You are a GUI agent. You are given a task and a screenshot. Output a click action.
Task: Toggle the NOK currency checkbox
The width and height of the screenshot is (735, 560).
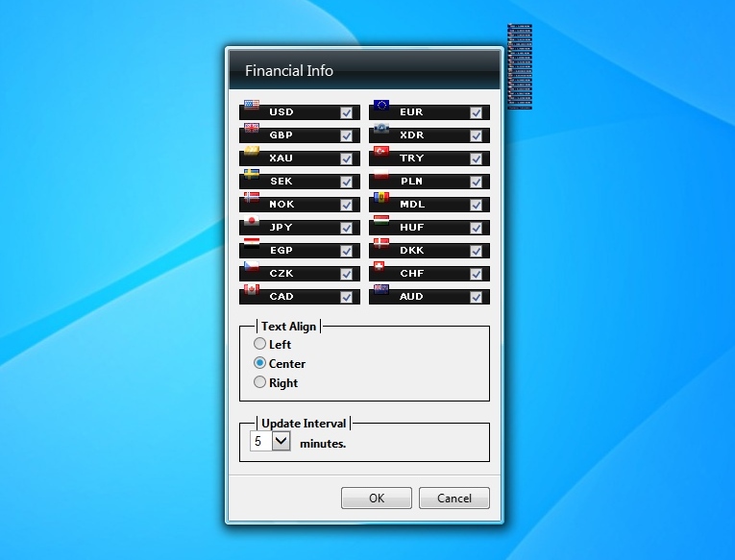pos(347,205)
